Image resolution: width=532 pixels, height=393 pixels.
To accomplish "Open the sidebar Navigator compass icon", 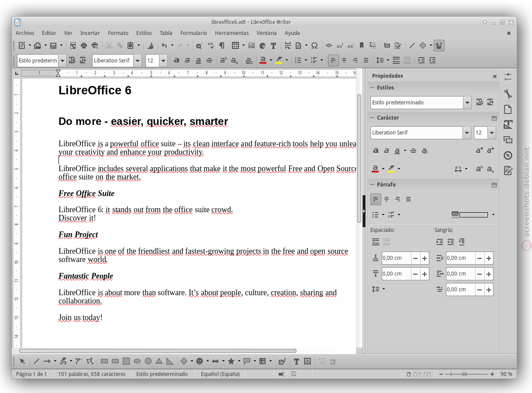I will pyautogui.click(x=508, y=155).
